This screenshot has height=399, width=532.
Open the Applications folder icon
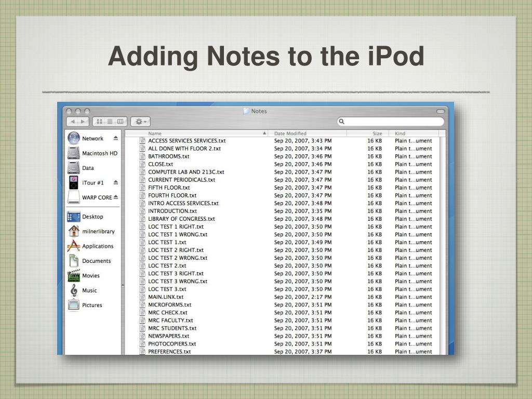pos(74,246)
